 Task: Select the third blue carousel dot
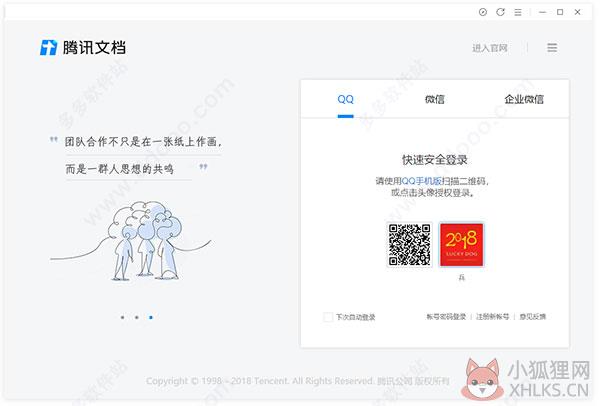pos(151,317)
